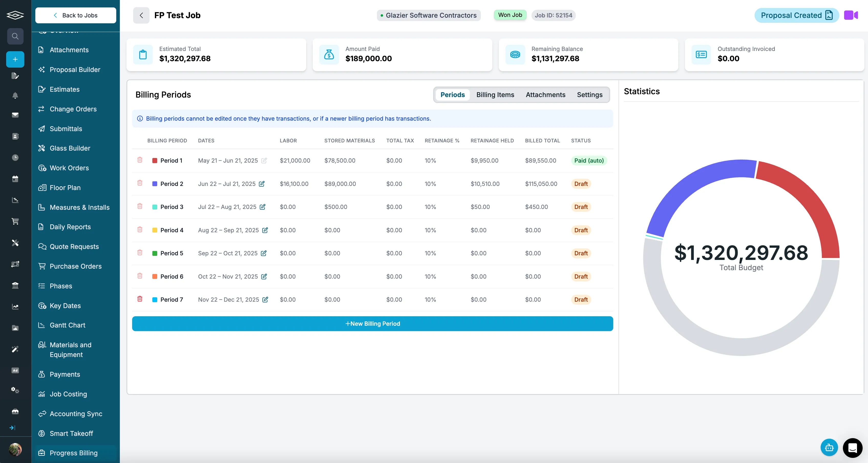
Task: Click the purple Period 2 color swatch
Action: pos(155,184)
